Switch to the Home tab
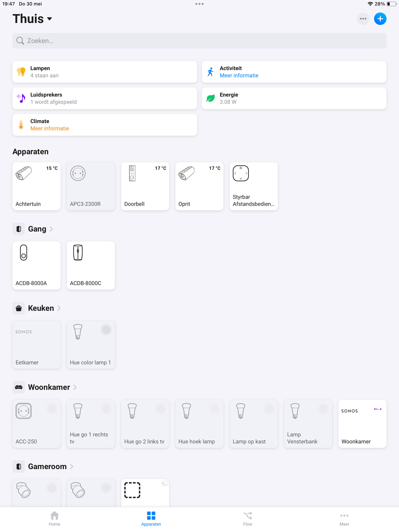This screenshot has height=532, width=399. 54,519
